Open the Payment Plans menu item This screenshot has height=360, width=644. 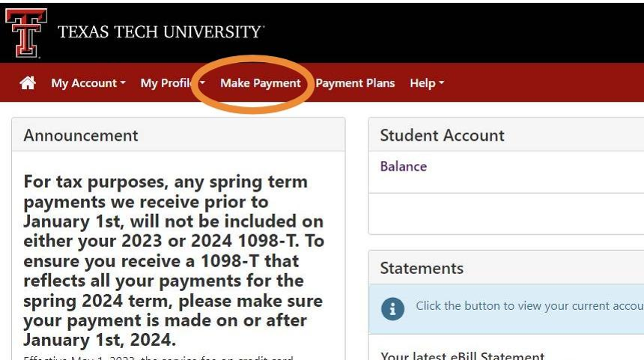(355, 83)
